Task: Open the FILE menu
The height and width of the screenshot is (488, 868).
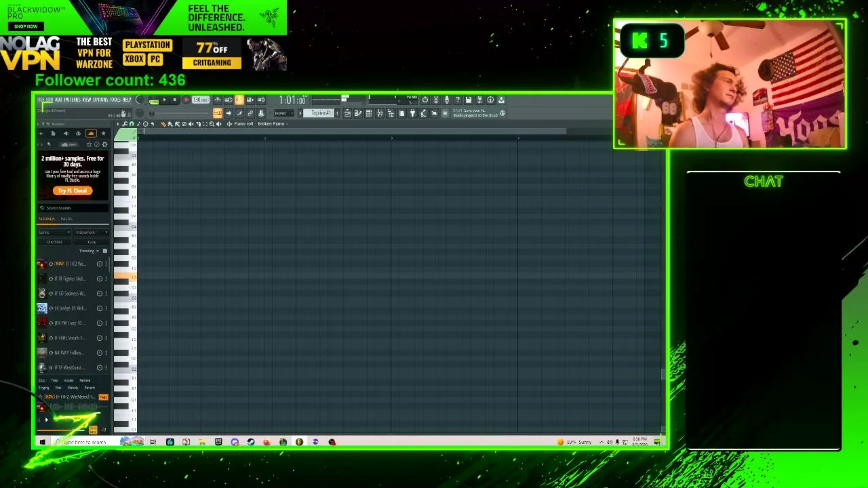Action: [x=41, y=100]
